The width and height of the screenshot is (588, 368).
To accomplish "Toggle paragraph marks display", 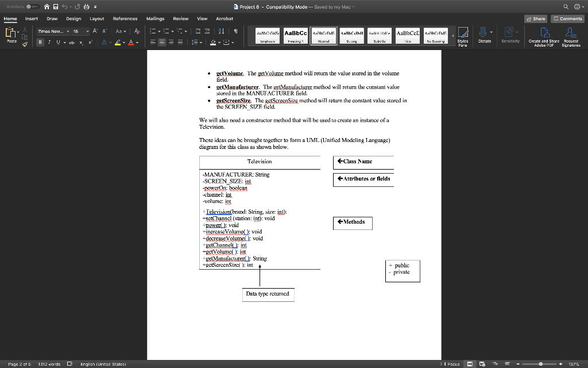I will point(235,32).
